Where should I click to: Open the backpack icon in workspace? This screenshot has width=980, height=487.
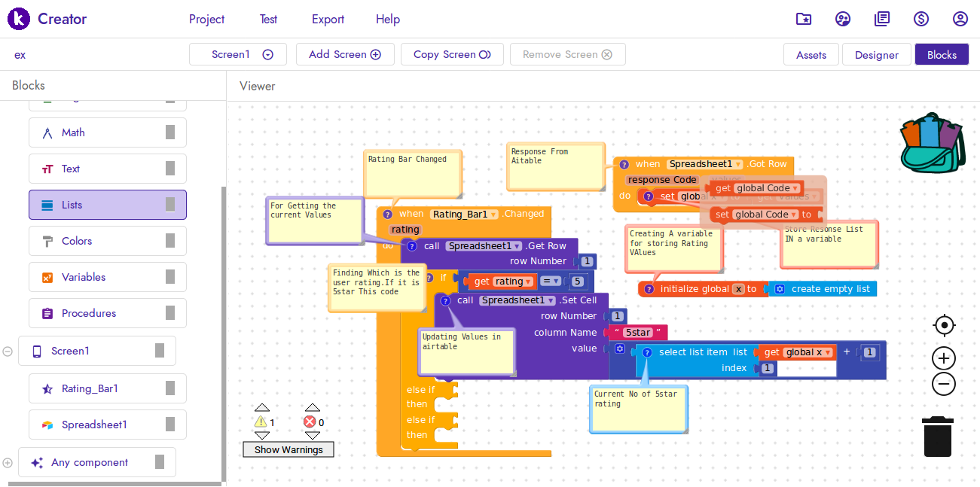tap(933, 143)
